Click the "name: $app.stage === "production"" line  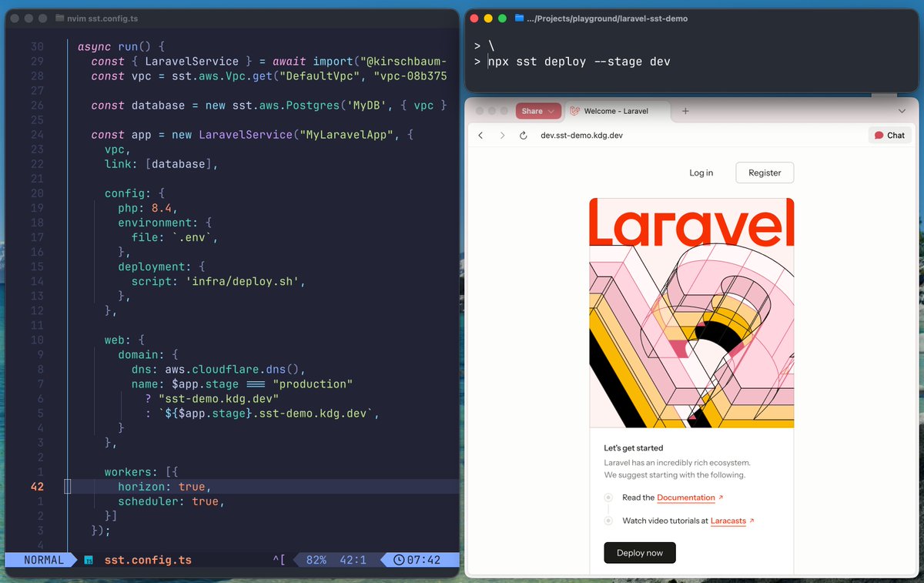(242, 384)
